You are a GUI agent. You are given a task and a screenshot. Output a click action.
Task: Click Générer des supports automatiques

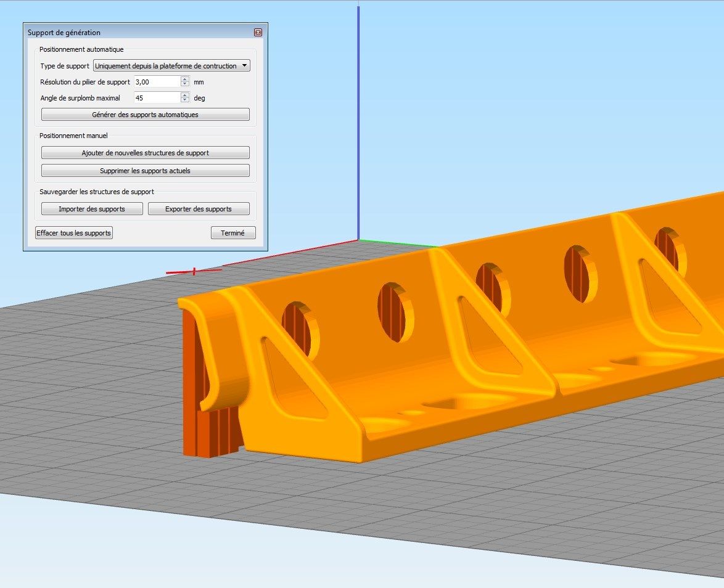coord(146,115)
